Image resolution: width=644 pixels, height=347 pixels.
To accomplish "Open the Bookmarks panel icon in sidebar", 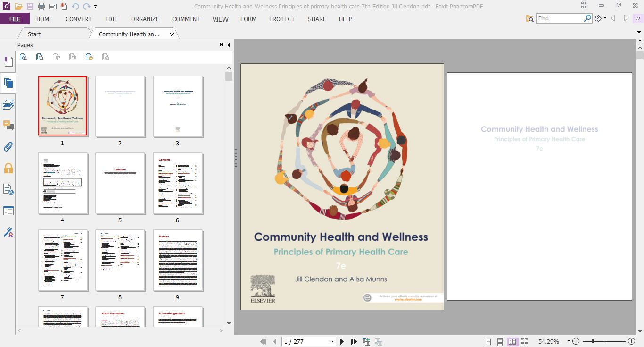I will (8, 62).
